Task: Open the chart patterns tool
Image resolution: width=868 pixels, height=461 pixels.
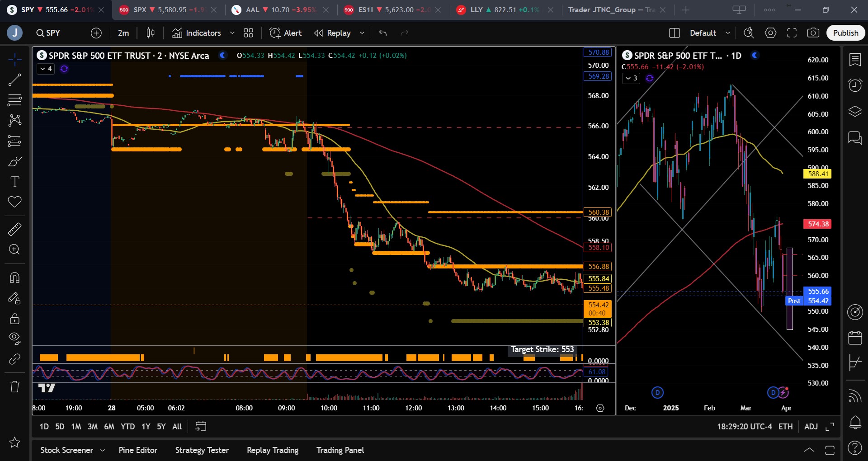Action: pos(14,120)
